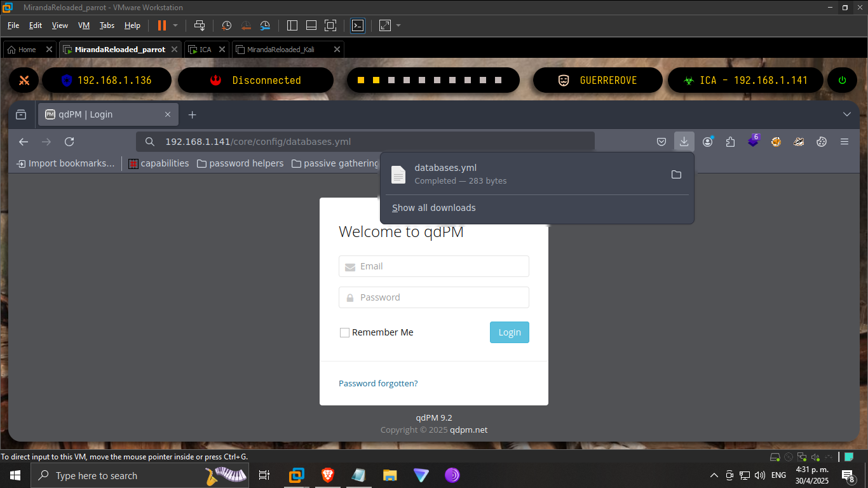Viewport: 868px width, 488px height.
Task: Tick the Remember Me checkbox
Action: pyautogui.click(x=344, y=332)
